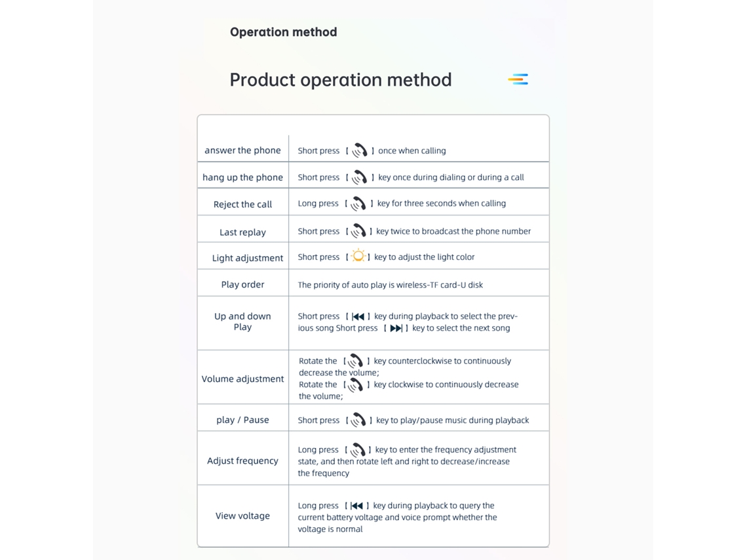
Task: Click the previous track icon in Up and down Play
Action: pyautogui.click(x=358, y=316)
